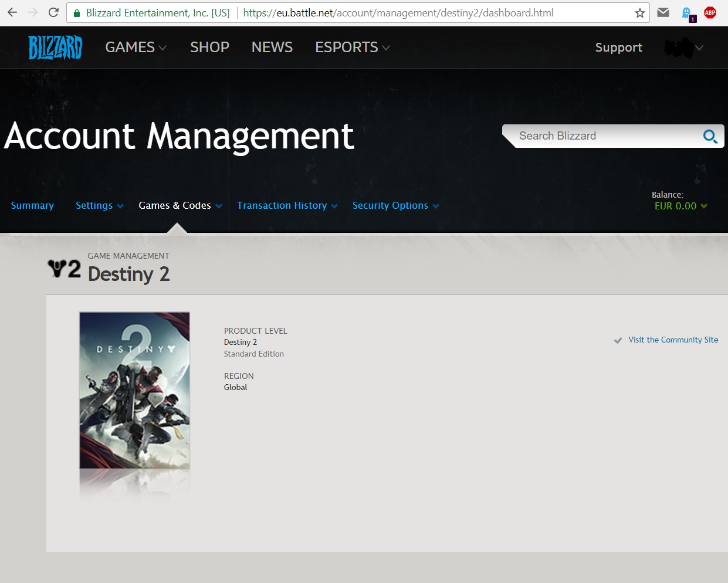The width and height of the screenshot is (728, 583).
Task: Click the browser address bar URL
Action: click(398, 13)
